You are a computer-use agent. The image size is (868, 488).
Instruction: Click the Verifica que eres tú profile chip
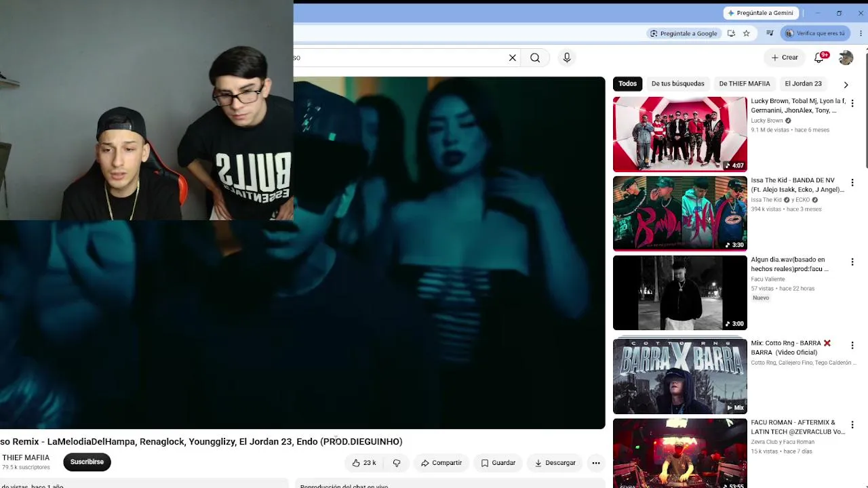coord(815,33)
